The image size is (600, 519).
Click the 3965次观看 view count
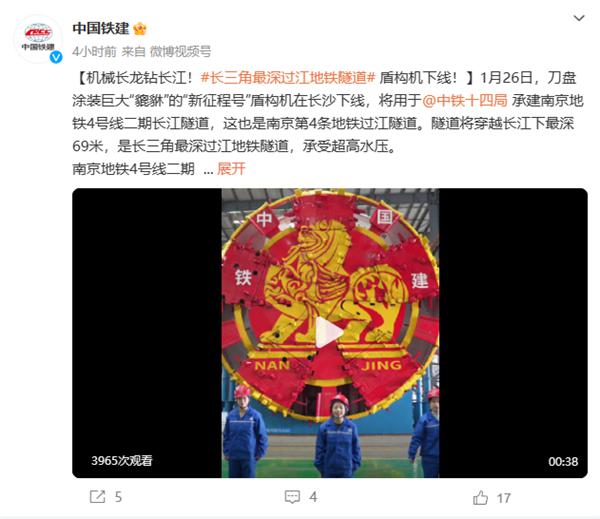122,460
